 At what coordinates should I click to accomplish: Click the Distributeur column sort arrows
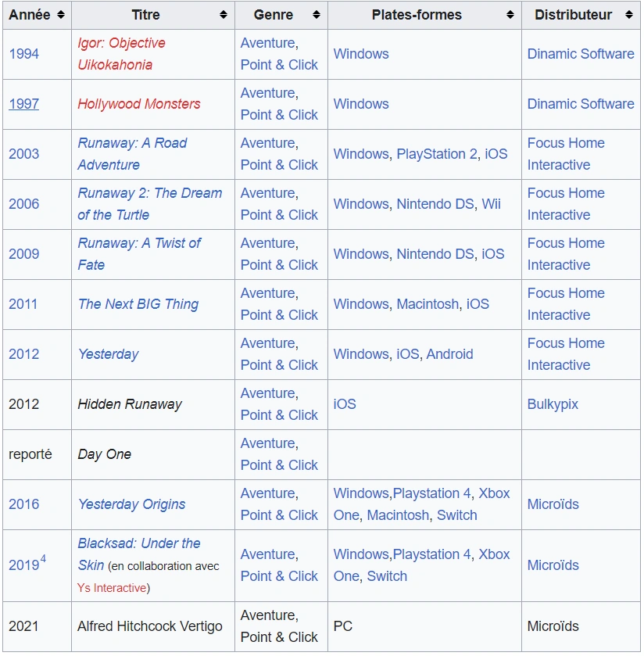pos(629,14)
